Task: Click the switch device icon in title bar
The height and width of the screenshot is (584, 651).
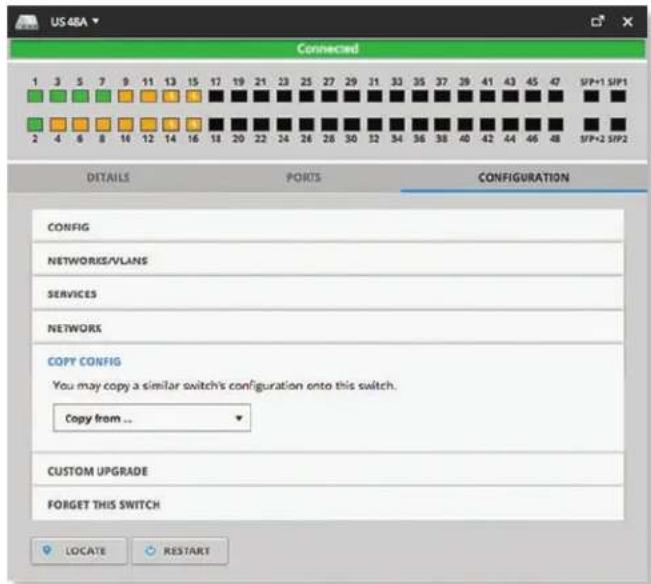Action: pyautogui.click(x=27, y=22)
